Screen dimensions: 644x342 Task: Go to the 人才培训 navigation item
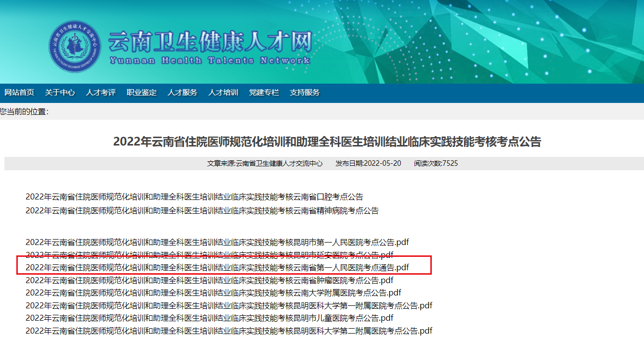tap(223, 93)
